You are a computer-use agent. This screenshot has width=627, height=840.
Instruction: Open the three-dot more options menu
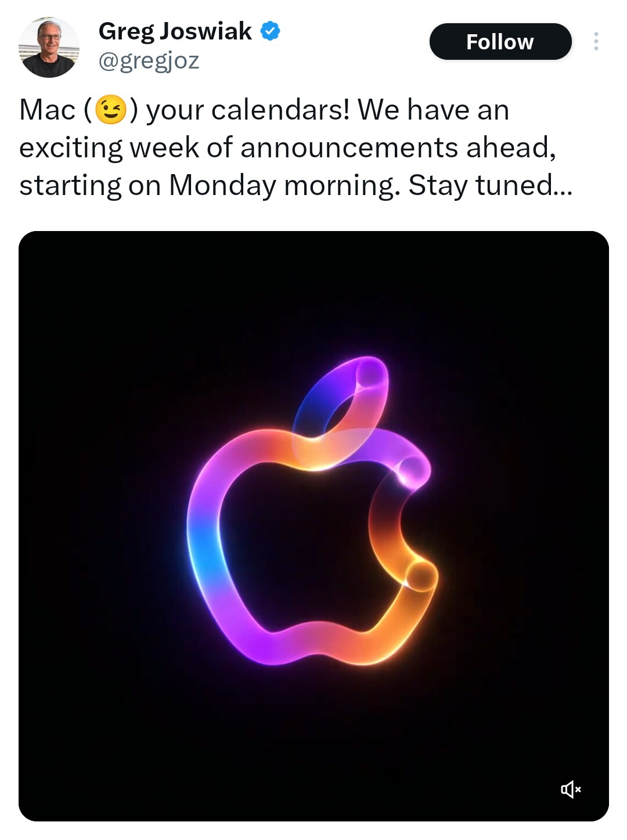(x=596, y=41)
